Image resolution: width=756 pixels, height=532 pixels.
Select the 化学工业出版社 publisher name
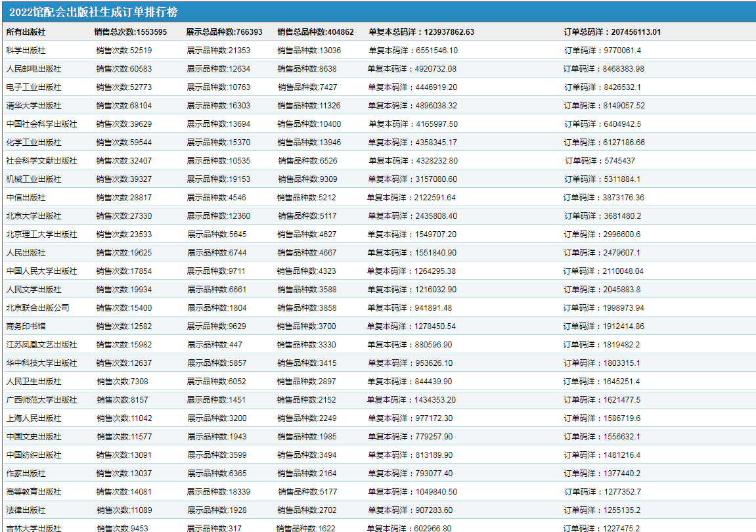click(x=33, y=143)
